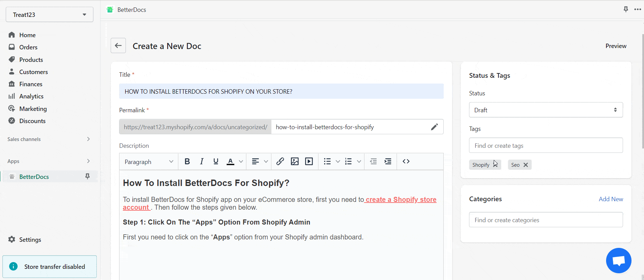The image size is (644, 280).
Task: Increase indent in the editor
Action: click(x=388, y=161)
